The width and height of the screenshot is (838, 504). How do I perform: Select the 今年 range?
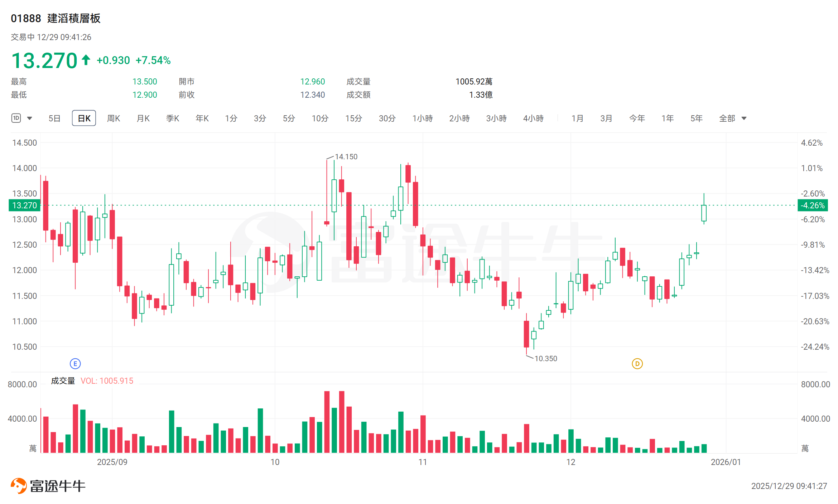[637, 118]
